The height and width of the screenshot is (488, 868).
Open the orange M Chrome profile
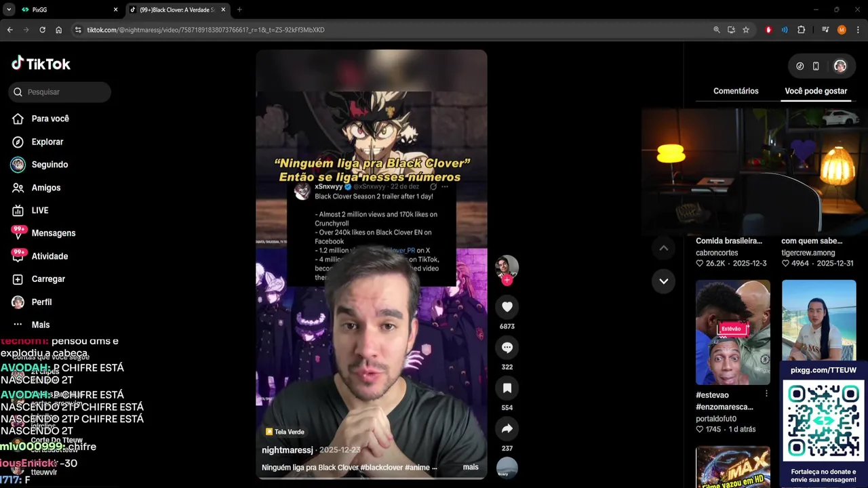click(842, 30)
